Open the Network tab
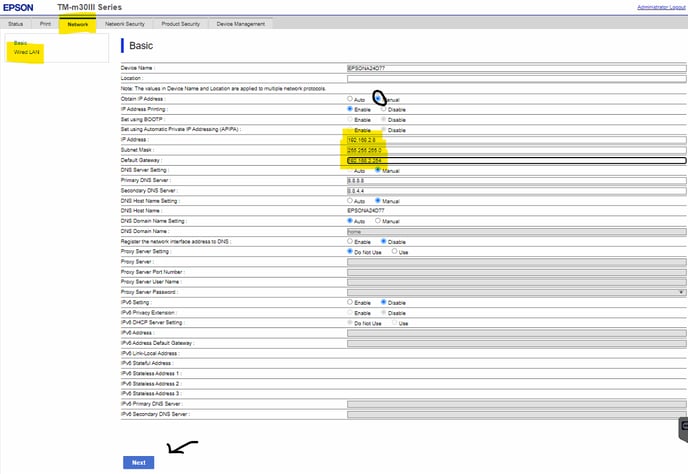Viewport: 688px width, 474px height. pos(77,22)
